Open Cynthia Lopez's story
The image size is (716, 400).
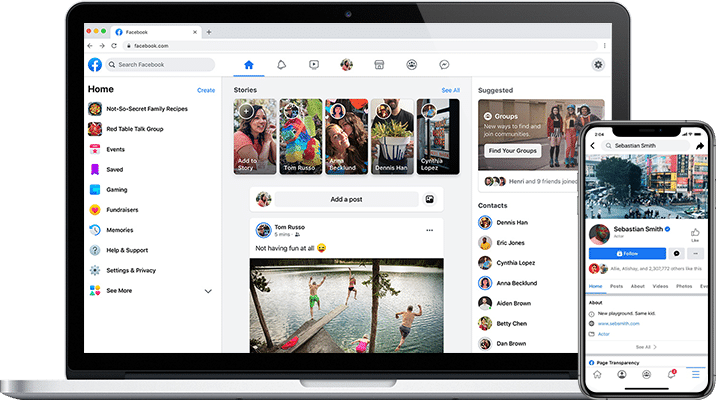click(438, 137)
